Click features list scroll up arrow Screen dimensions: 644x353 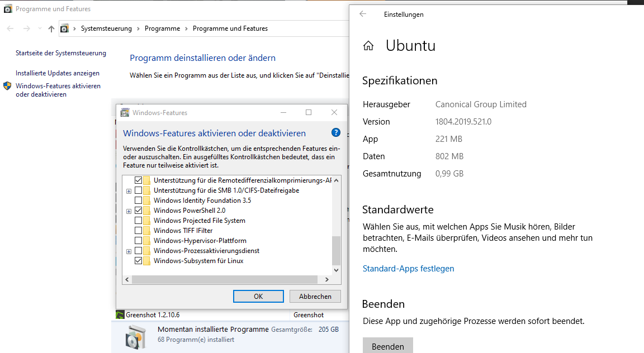[336, 180]
